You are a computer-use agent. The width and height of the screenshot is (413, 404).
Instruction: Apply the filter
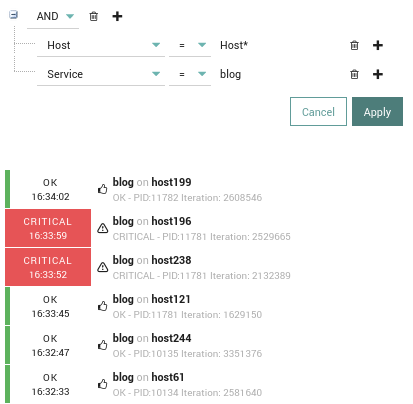pos(377,112)
